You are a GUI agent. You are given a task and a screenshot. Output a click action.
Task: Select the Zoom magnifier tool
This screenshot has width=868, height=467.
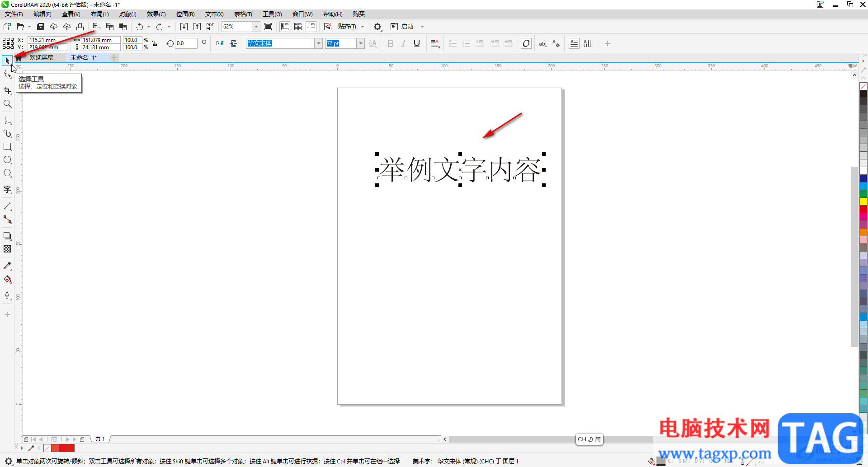coord(7,104)
